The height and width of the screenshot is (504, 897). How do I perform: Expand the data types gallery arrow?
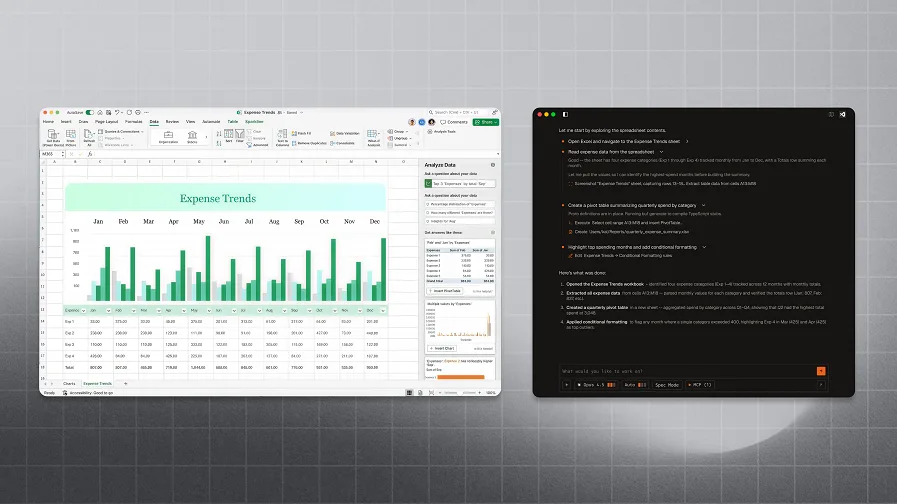coord(207,137)
